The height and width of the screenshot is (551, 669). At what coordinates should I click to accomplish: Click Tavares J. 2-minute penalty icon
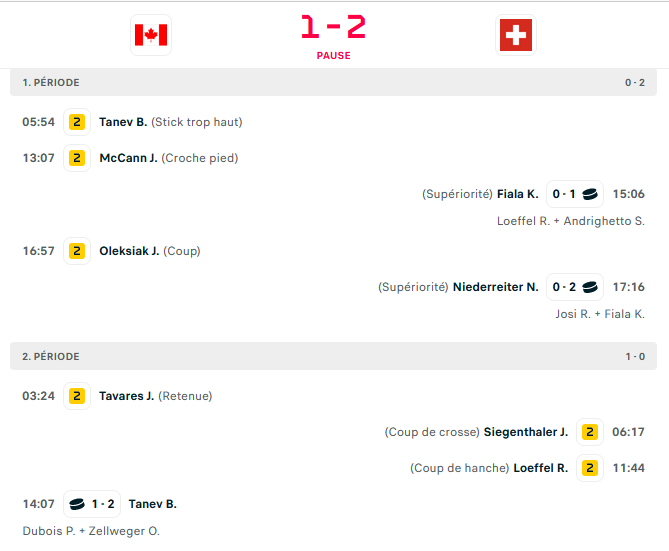77,396
